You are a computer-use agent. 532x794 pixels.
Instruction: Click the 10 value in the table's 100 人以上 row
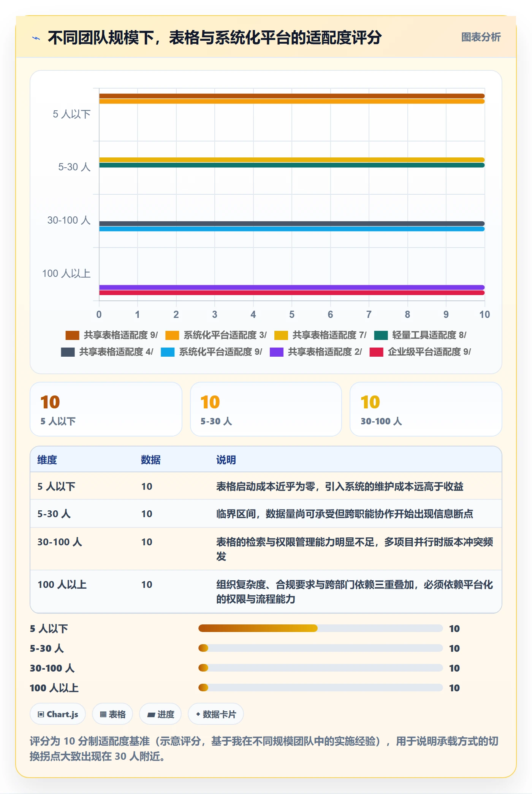pos(147,584)
